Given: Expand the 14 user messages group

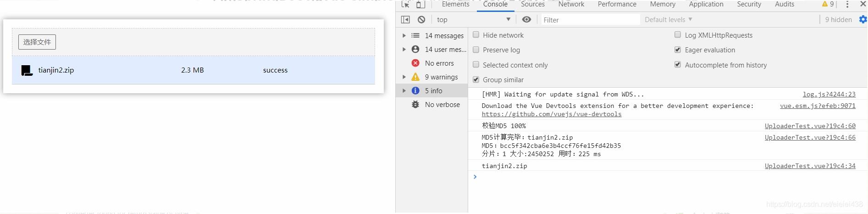Looking at the screenshot, I should pyautogui.click(x=404, y=49).
